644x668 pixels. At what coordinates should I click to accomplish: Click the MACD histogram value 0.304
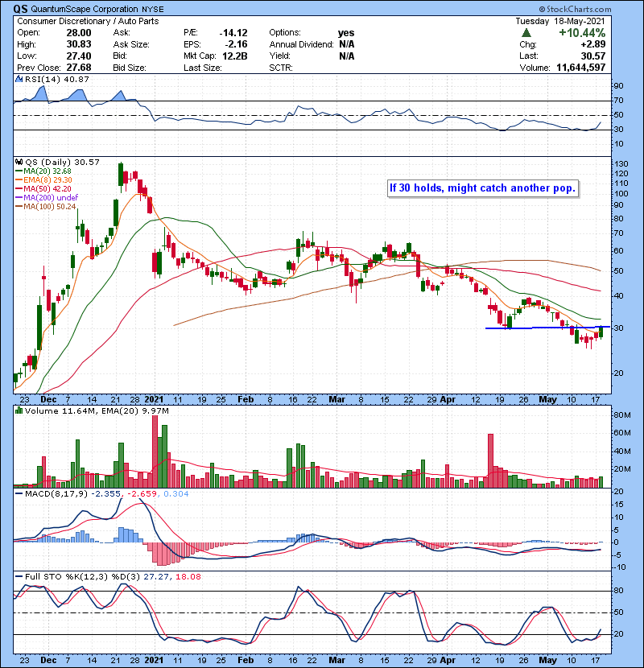[176, 494]
